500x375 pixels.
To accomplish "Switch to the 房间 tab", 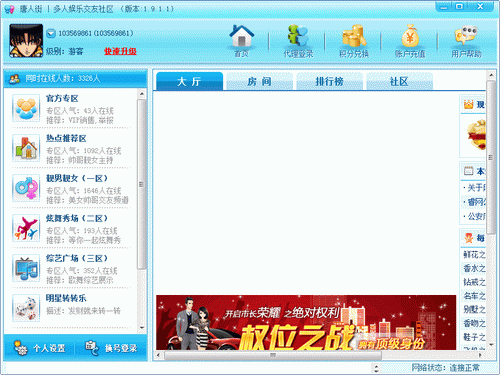I will (260, 81).
